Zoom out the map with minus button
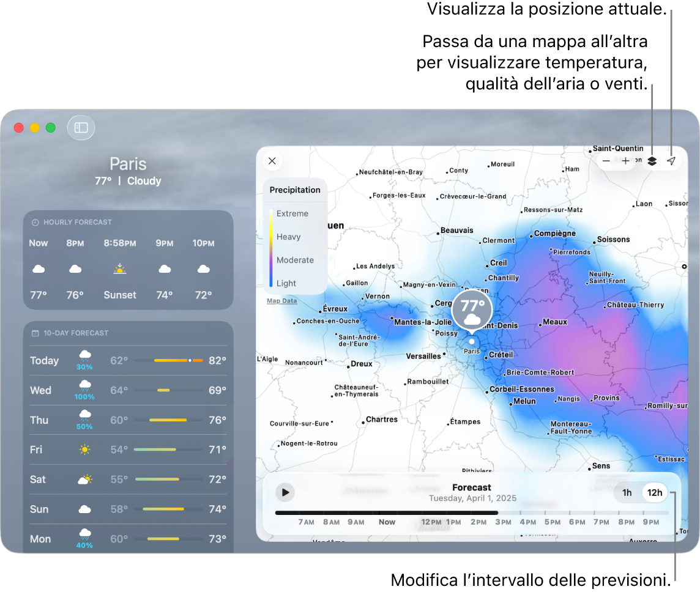700x592 pixels. [x=606, y=161]
